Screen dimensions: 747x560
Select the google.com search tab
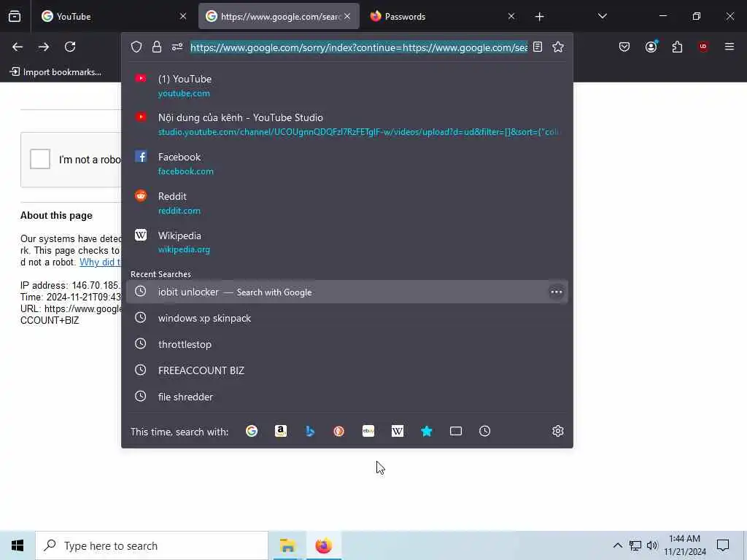pyautogui.click(x=279, y=16)
